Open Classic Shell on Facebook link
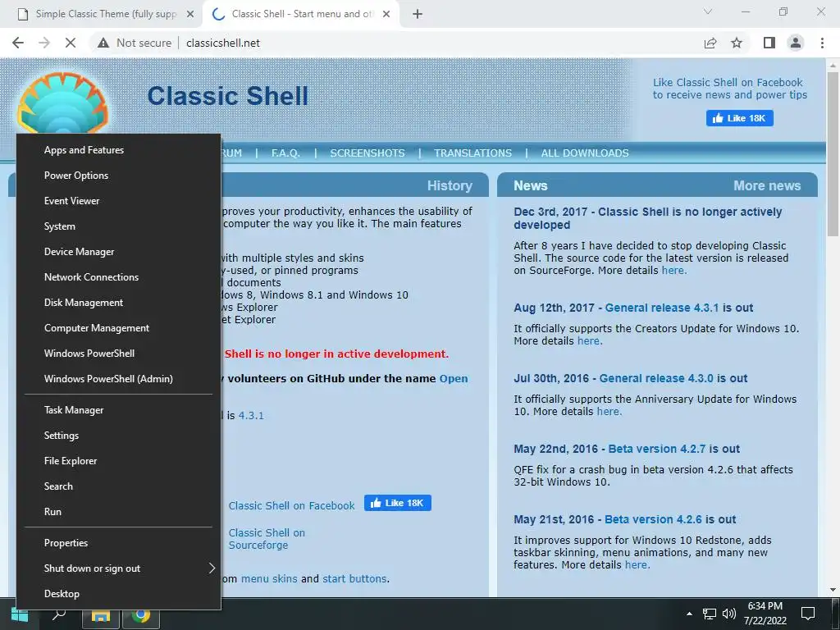 coord(291,505)
